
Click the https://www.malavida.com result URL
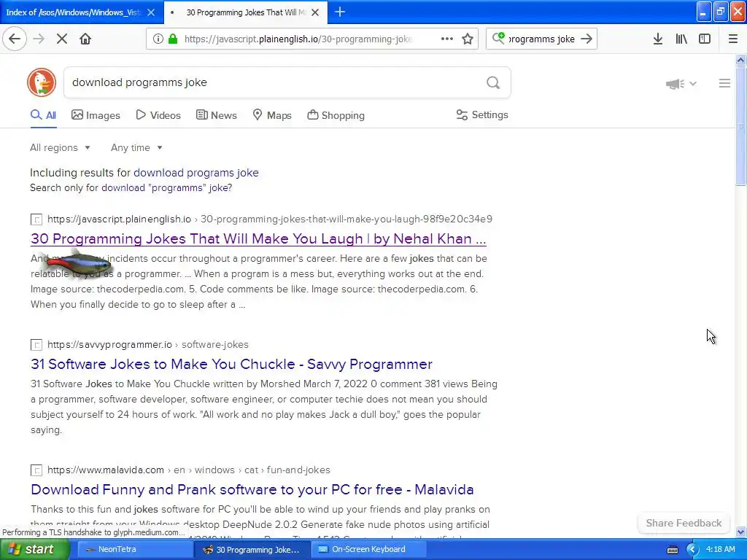pos(105,470)
